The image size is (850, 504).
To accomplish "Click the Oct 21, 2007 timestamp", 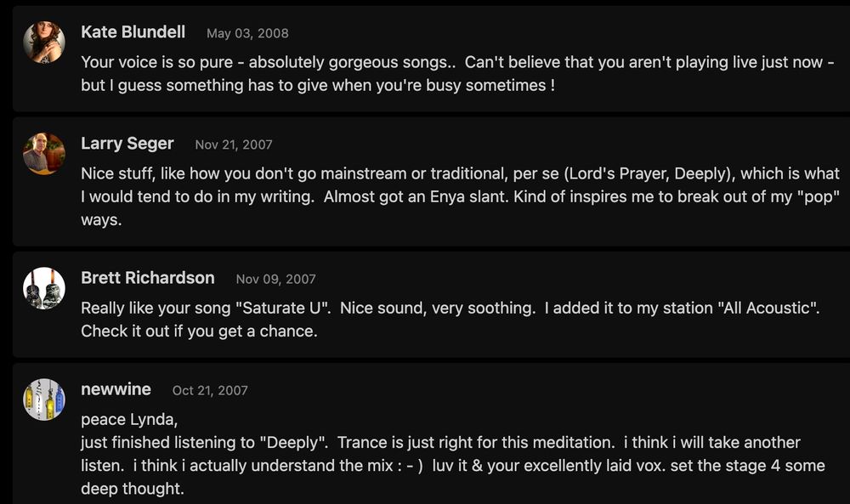I will (210, 391).
